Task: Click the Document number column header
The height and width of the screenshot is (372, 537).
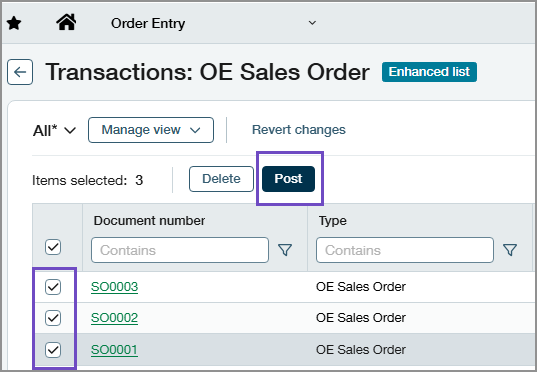Action: click(x=149, y=221)
